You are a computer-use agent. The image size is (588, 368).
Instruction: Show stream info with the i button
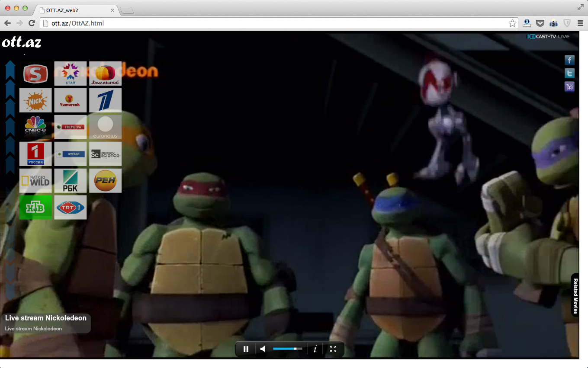[315, 349]
